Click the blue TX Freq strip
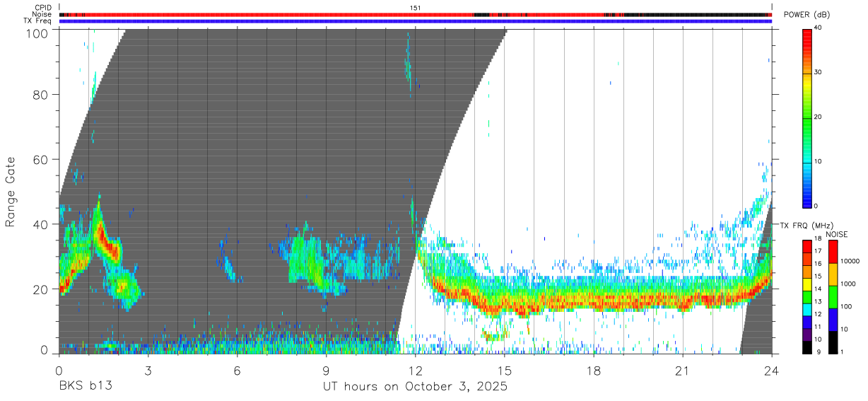 pos(416,21)
